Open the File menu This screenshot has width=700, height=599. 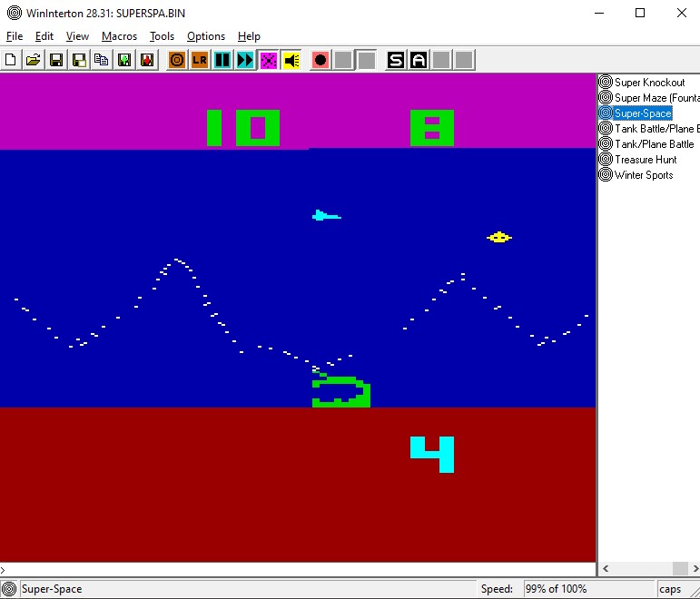coord(15,36)
